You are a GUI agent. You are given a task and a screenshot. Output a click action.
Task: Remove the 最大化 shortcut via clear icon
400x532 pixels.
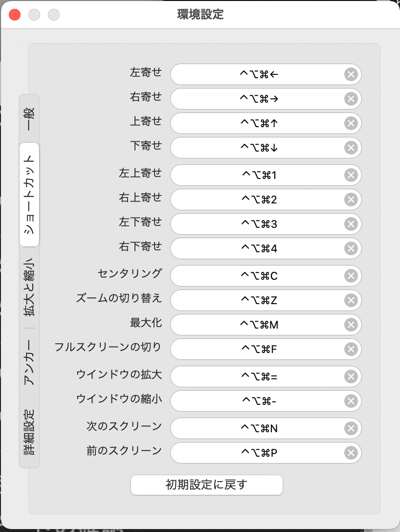pos(351,325)
